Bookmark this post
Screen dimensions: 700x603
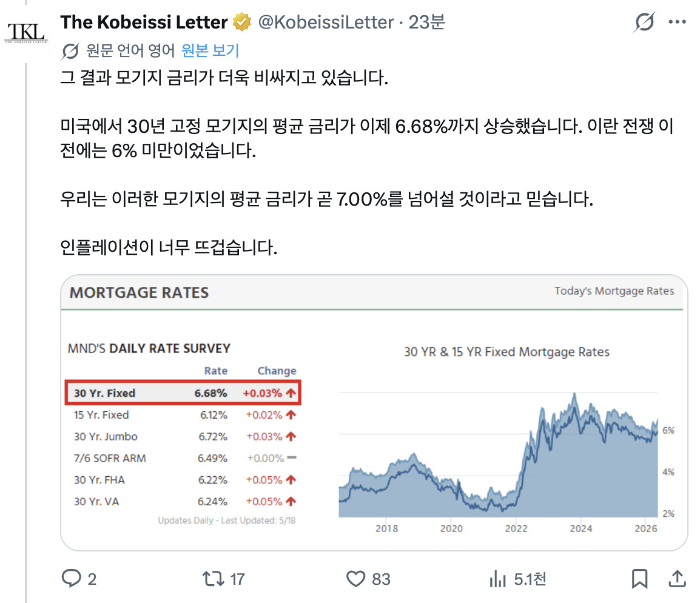point(639,579)
